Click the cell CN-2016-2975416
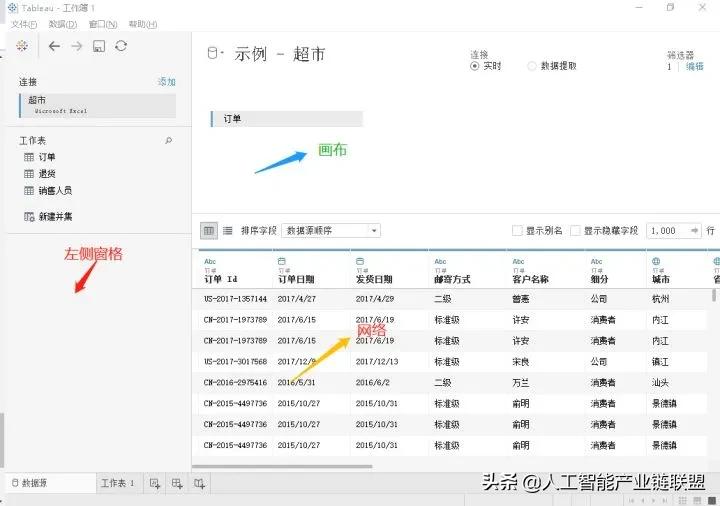The width and height of the screenshot is (720, 506). [235, 382]
